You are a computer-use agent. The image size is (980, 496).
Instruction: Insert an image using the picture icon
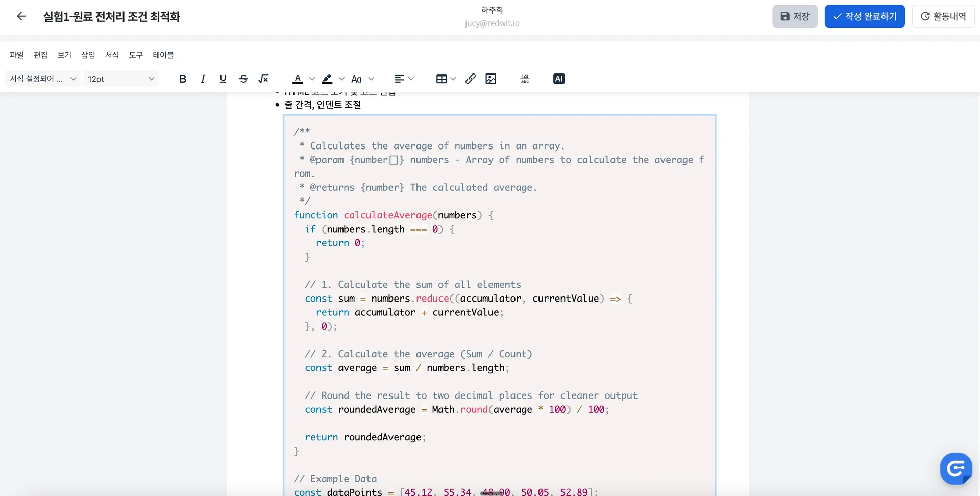(x=491, y=79)
